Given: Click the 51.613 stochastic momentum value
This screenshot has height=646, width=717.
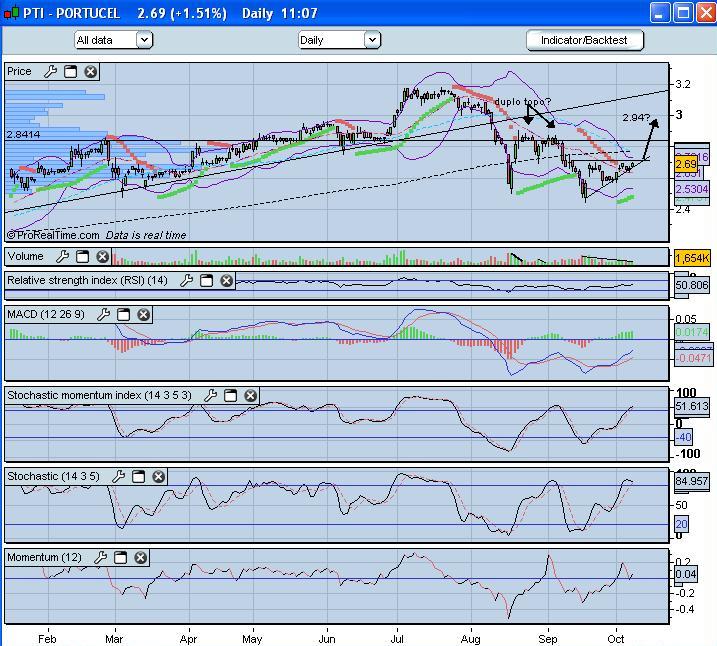Looking at the screenshot, I should pos(692,406).
